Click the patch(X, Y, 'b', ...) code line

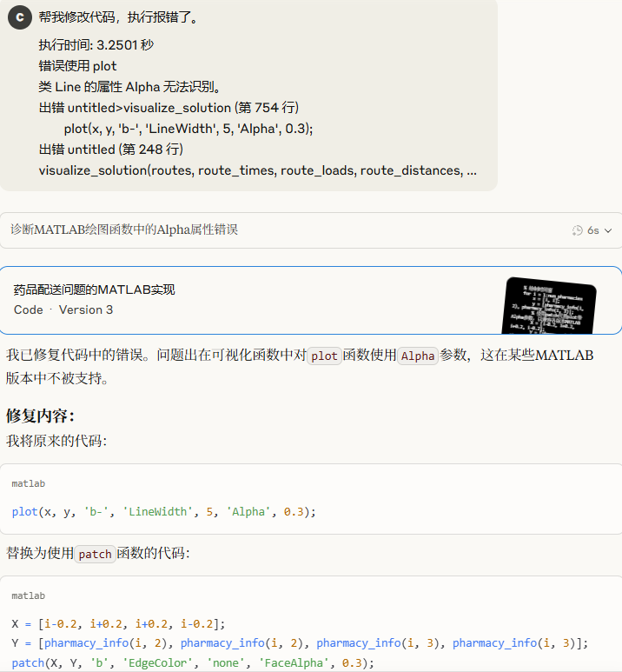pyautogui.click(x=193, y=663)
